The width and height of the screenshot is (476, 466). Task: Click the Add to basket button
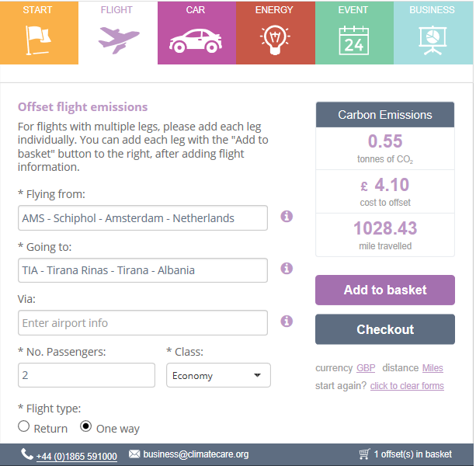385,290
